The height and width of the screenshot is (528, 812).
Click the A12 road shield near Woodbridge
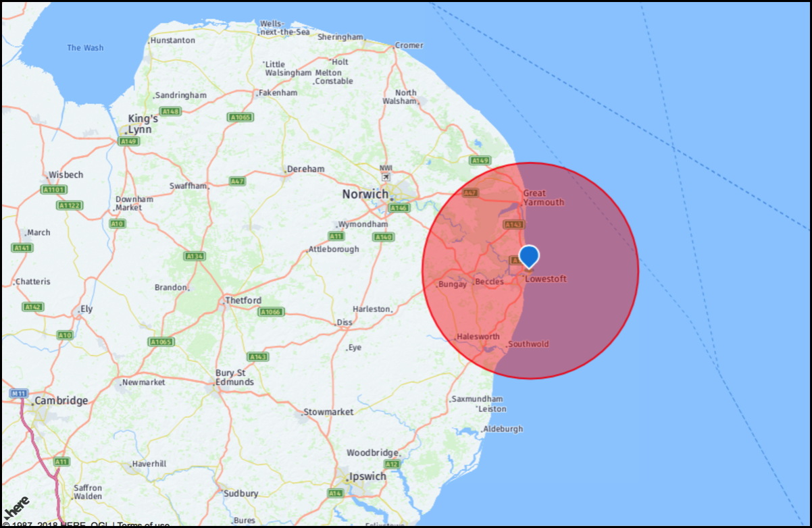(392, 464)
